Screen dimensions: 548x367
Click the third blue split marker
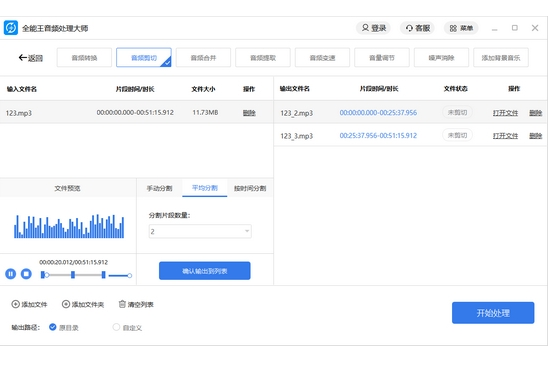103,275
